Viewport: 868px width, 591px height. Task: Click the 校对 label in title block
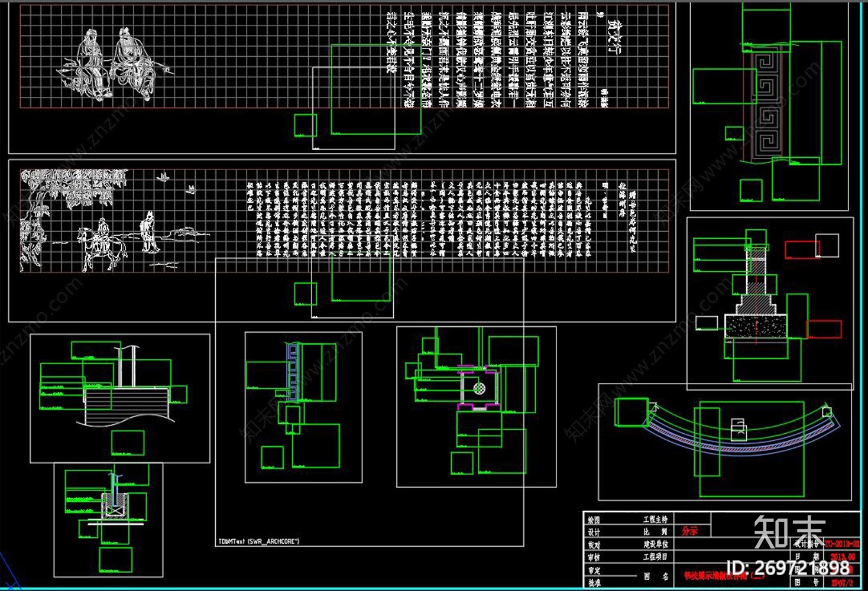pyautogui.click(x=593, y=545)
